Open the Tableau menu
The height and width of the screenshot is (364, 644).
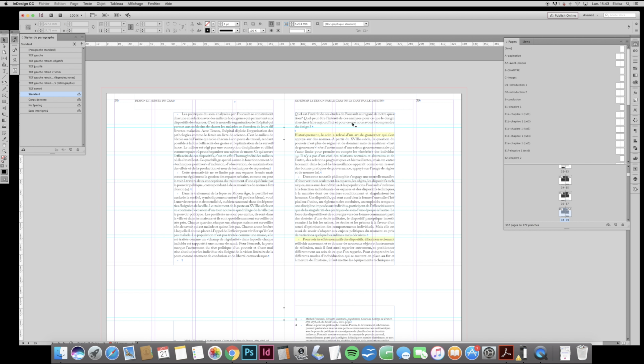coord(116,4)
